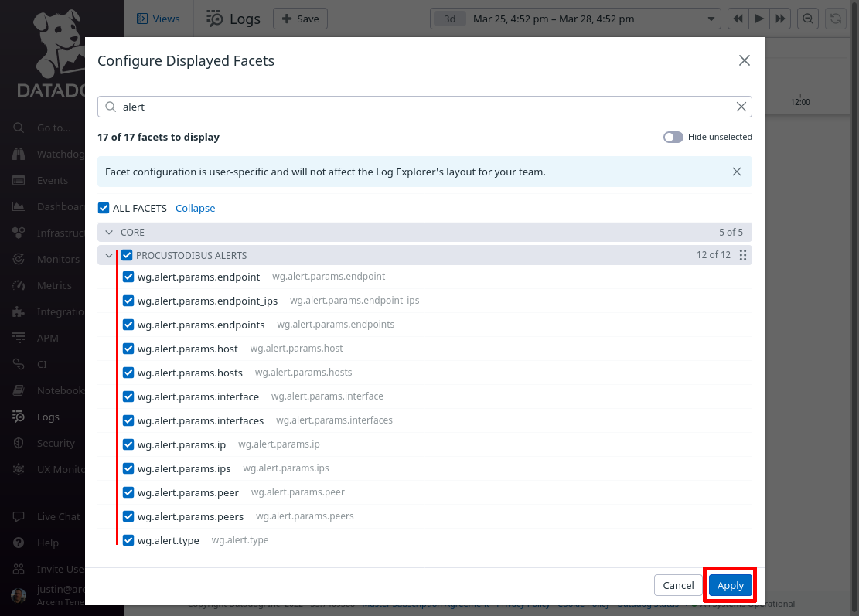Uncheck wg.alert.params.endpoint facet

128,277
